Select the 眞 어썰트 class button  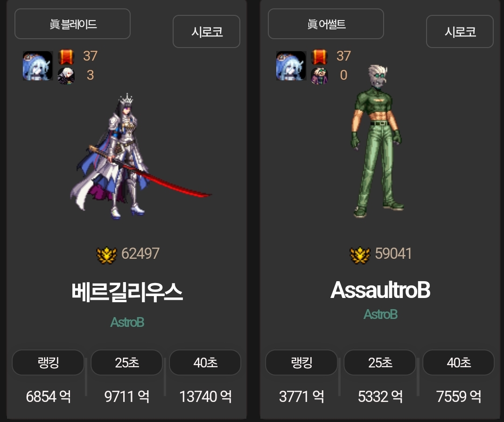326,24
